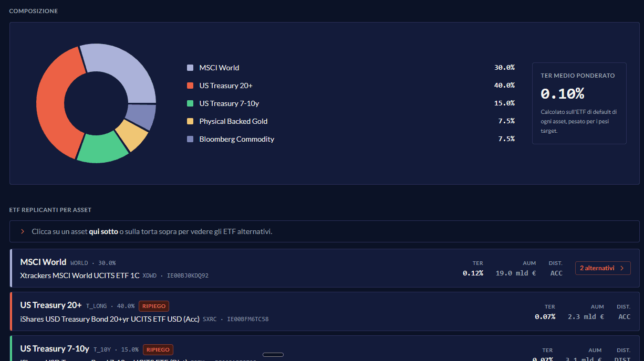Click the 0.12% TER value for MSCI World
Screen dimensions: 644x361
point(473,273)
